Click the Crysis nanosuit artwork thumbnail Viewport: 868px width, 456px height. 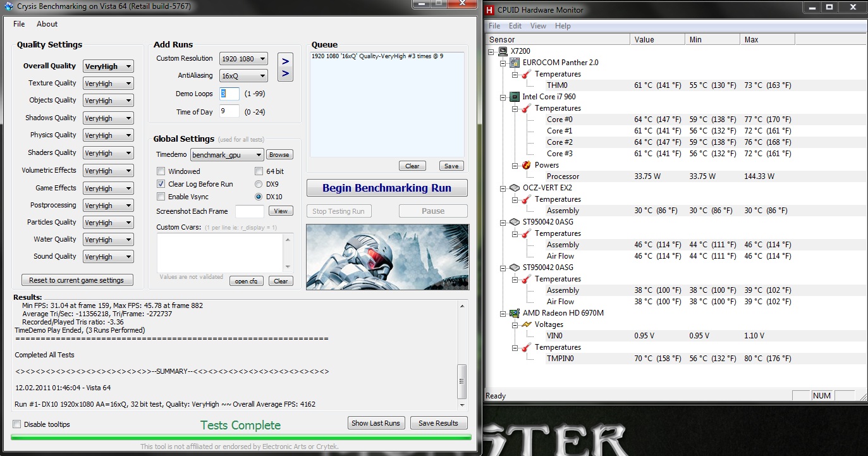[388, 257]
